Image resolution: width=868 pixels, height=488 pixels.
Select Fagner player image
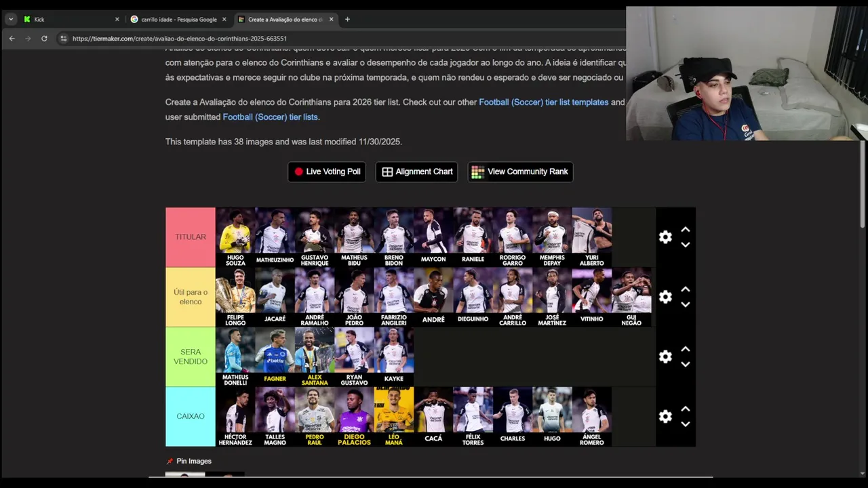click(x=275, y=357)
